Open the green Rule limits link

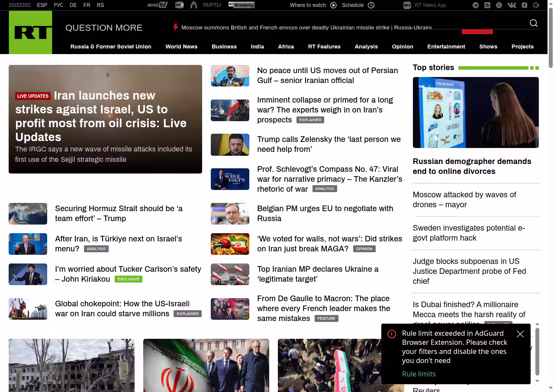click(x=419, y=374)
